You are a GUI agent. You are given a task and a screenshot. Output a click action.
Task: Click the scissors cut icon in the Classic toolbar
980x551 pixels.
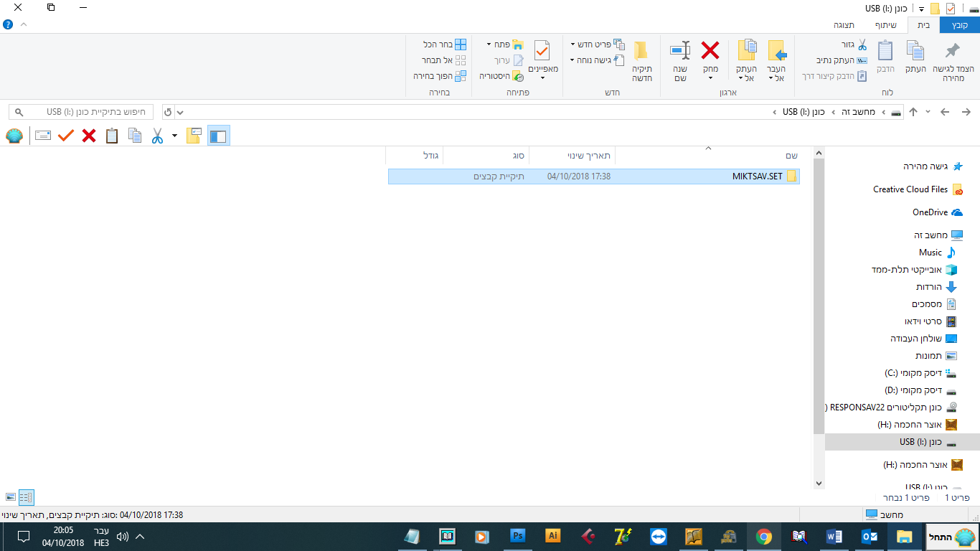[x=158, y=135]
